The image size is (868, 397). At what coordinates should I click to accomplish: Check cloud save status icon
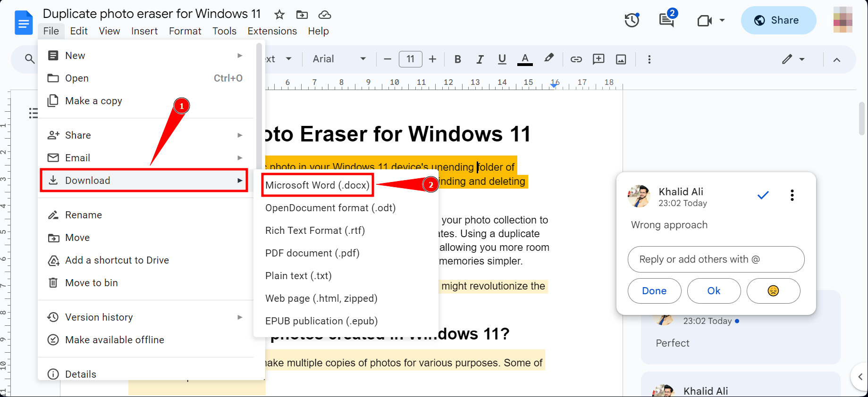[325, 15]
